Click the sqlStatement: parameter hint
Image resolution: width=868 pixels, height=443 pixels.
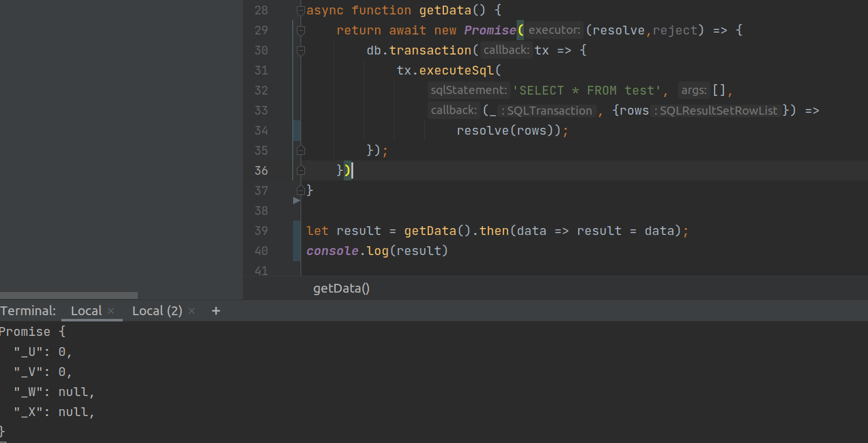point(469,90)
